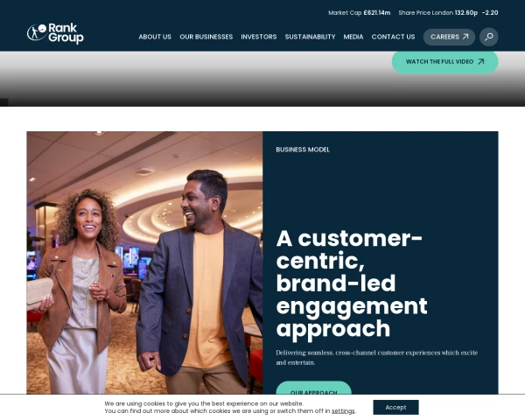Open the Investors menu
The width and height of the screenshot is (525, 420).
259,37
